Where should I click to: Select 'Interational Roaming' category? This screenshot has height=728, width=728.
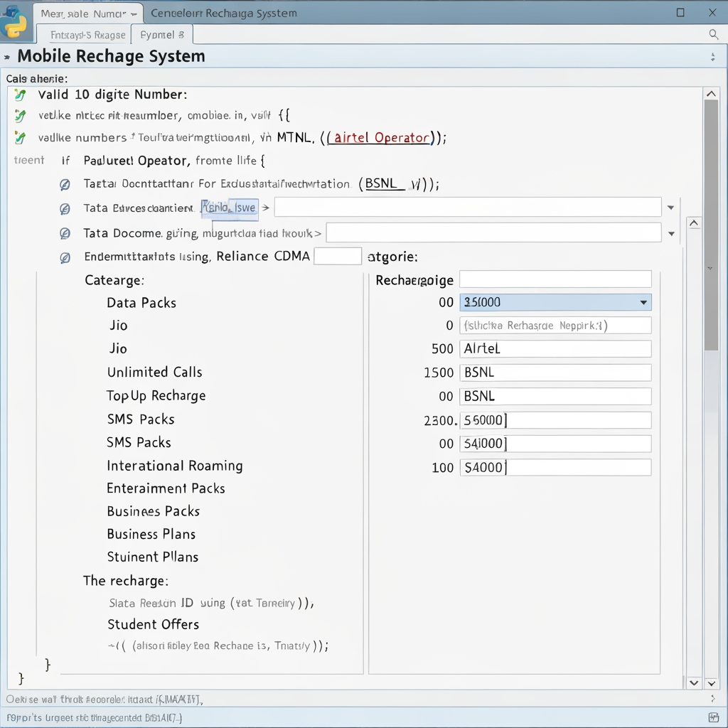(x=175, y=466)
